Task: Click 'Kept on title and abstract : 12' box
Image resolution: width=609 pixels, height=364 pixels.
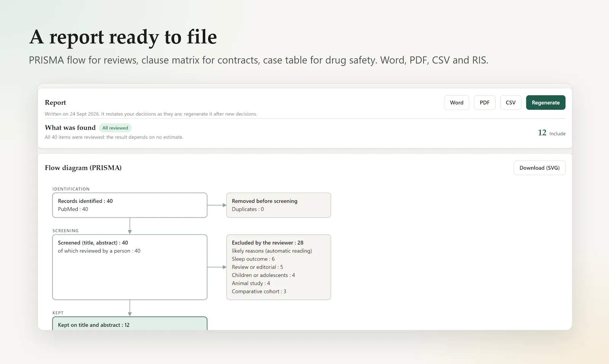Action: [130, 324]
